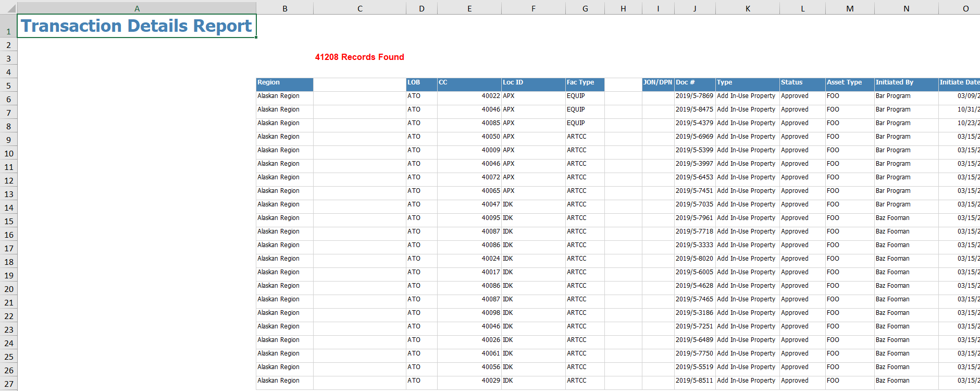Select CC value 40009 in row 10

point(469,152)
